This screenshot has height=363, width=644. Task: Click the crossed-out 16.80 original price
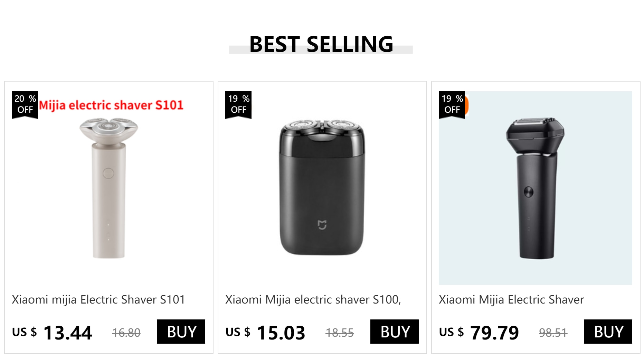(x=126, y=333)
